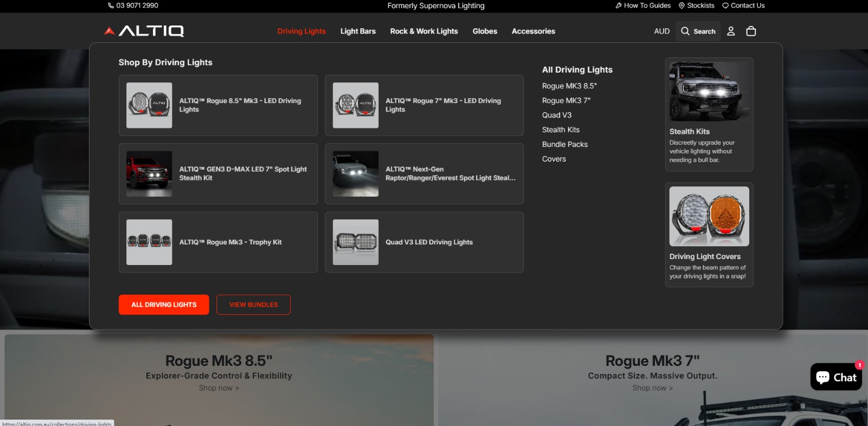Open the Chat widget
The image size is (868, 426).
pos(836,377)
